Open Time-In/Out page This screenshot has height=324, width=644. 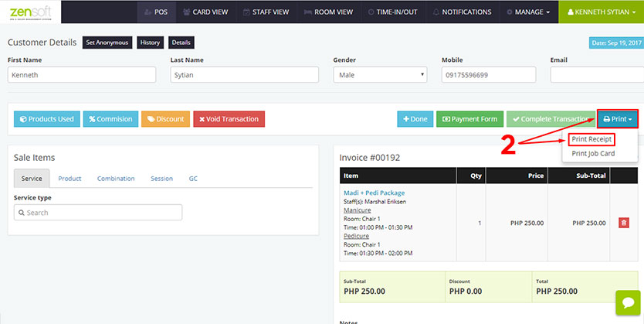coord(392,12)
